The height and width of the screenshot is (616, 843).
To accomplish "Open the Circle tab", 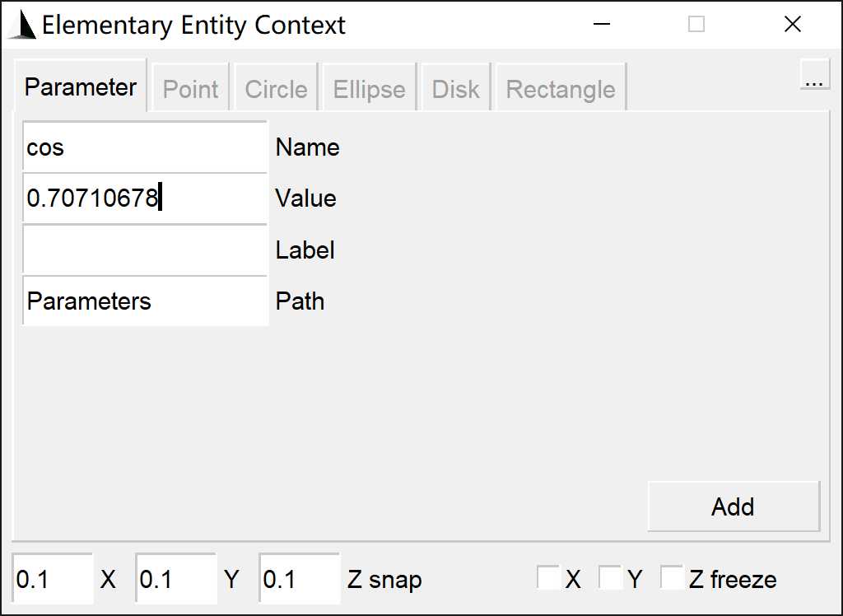I will (x=276, y=89).
